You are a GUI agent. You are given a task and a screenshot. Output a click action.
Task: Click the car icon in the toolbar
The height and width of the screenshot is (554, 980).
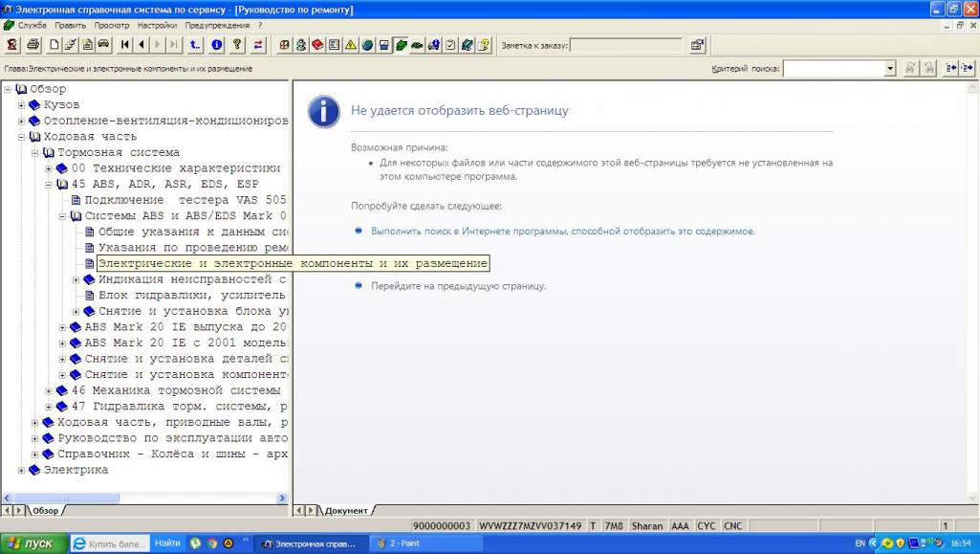(103, 45)
